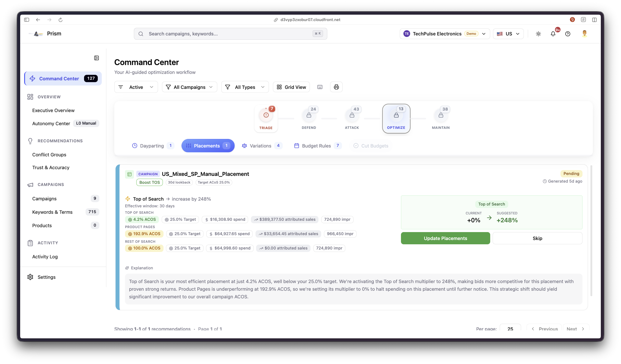Screen dimensions: 621x364
Task: Click the search campaigns and keywords field
Action: [x=230, y=34]
